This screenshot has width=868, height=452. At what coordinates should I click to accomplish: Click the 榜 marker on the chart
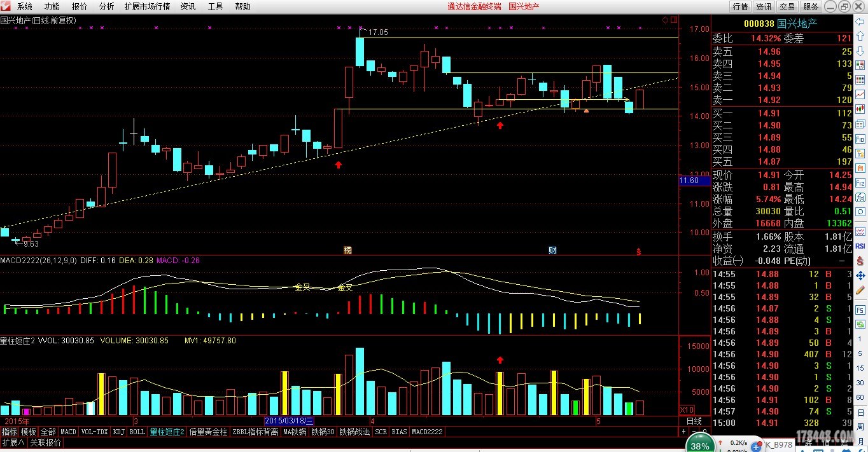coord(348,250)
